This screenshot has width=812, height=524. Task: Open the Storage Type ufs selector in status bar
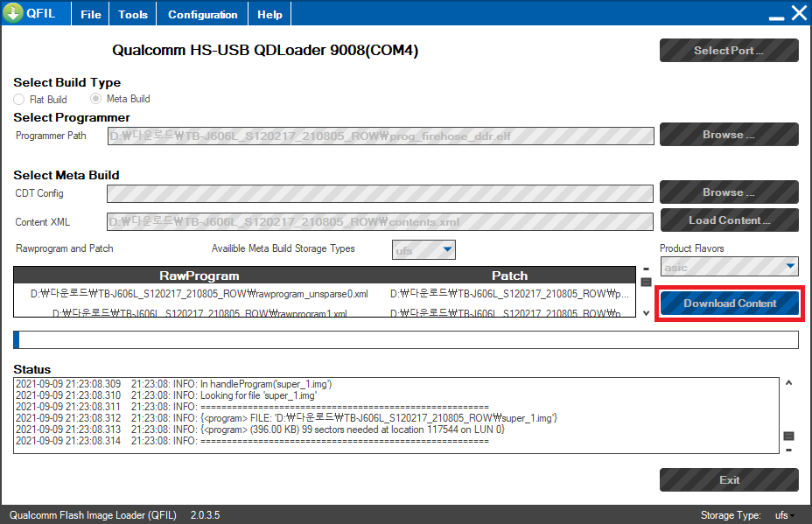click(785, 515)
